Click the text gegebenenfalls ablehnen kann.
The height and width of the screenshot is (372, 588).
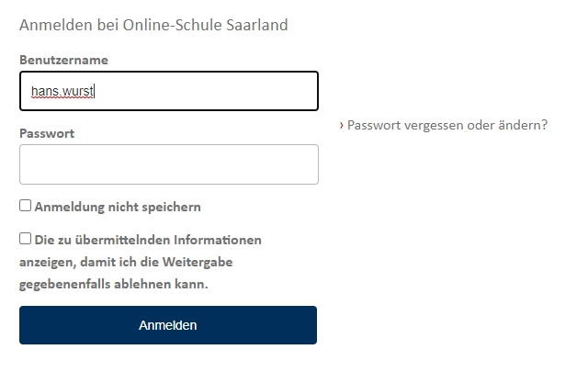(114, 284)
